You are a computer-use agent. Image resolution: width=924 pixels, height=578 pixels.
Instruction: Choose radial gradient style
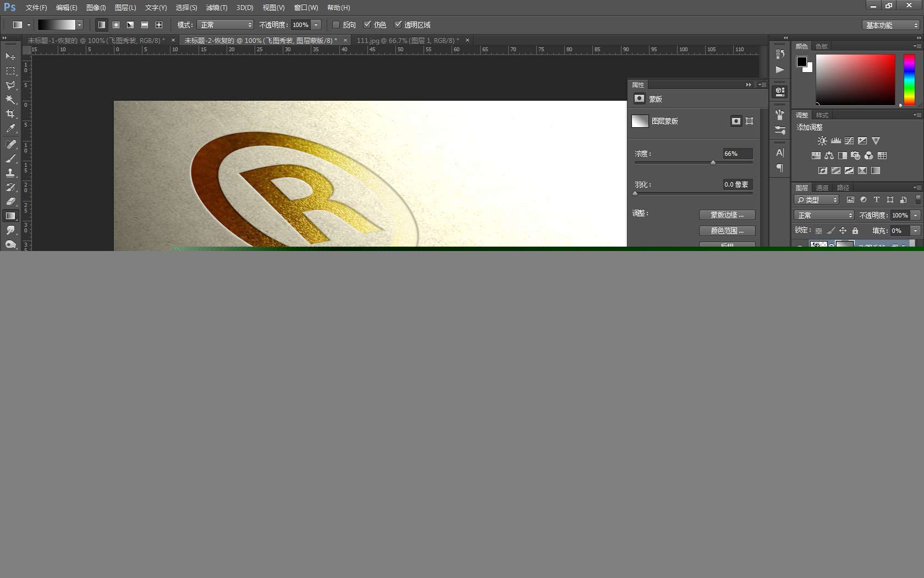click(x=116, y=25)
